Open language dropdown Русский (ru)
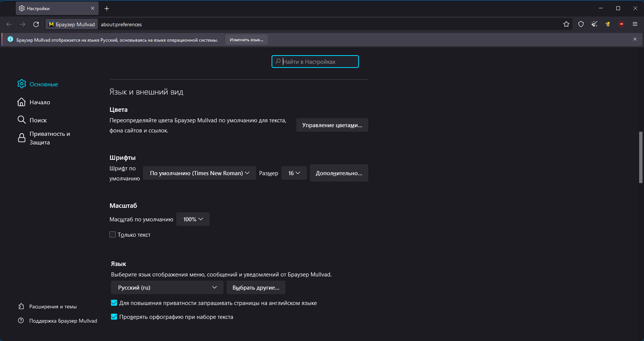Screen dimensions: 644x341 (167, 287)
